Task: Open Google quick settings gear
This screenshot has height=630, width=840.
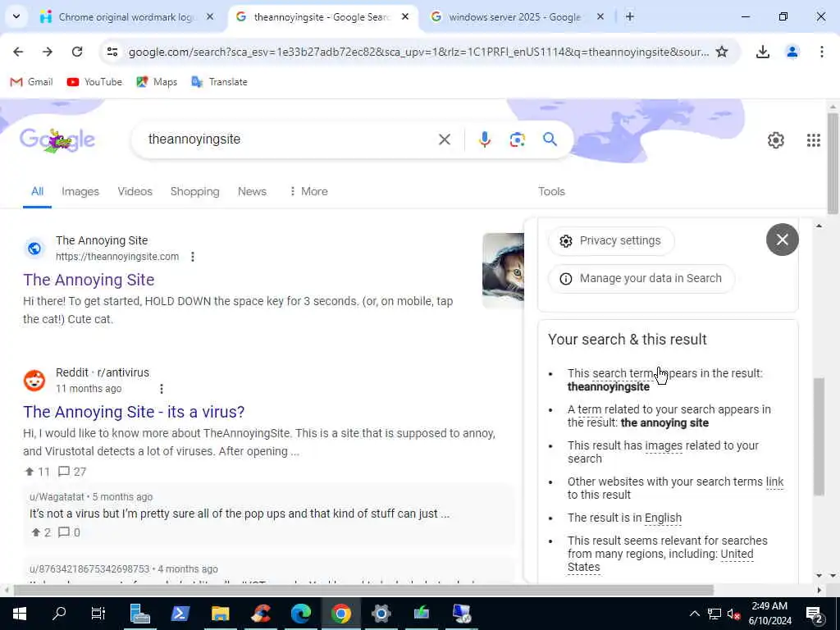Action: [x=776, y=140]
